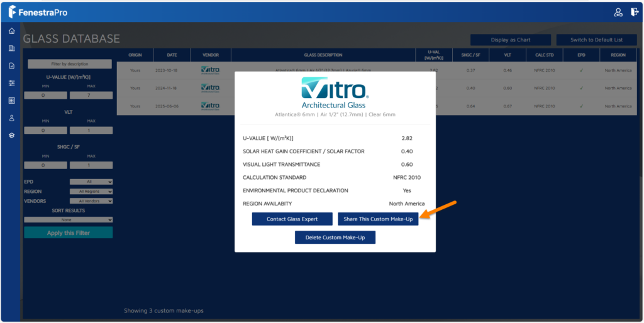Click Share This Custom Make-Up button
Image resolution: width=644 pixels, height=323 pixels.
point(378,219)
